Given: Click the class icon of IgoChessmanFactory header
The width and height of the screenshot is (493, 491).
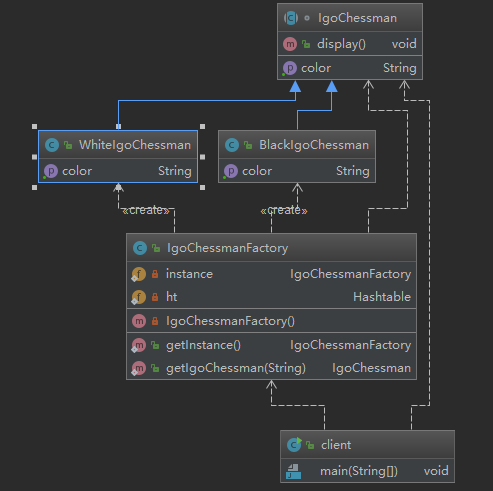Looking at the screenshot, I should pyautogui.click(x=140, y=248).
